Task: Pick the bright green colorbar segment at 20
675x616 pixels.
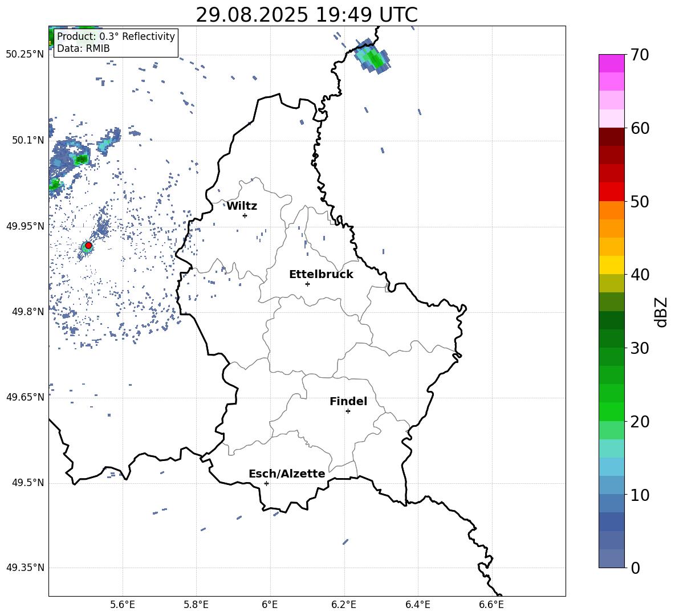Action: (x=612, y=411)
